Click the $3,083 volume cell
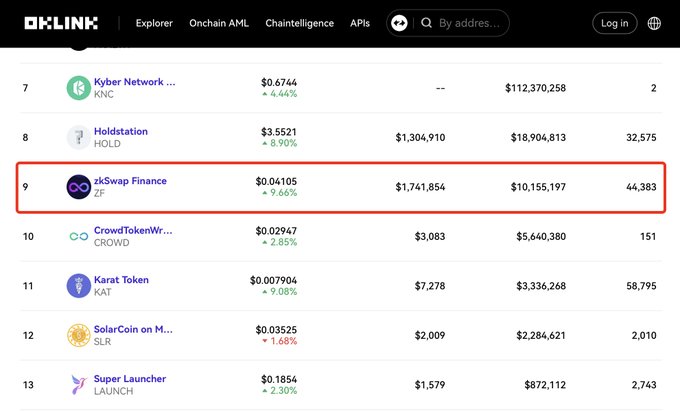This screenshot has height=411, width=680. (430, 236)
